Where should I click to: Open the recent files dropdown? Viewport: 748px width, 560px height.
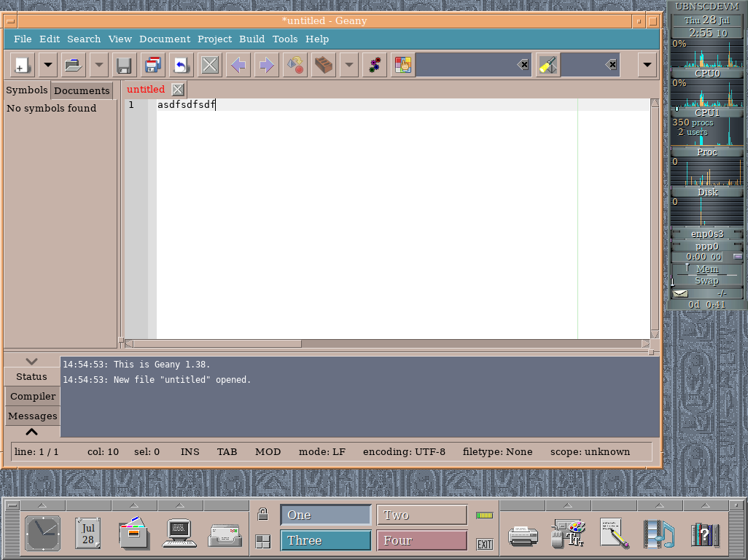coord(98,65)
